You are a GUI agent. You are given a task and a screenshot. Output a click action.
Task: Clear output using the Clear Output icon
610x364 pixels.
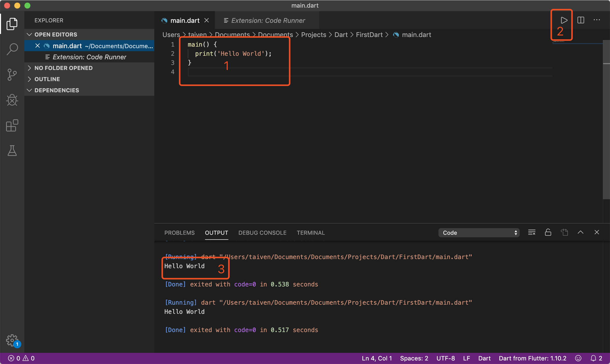(532, 232)
